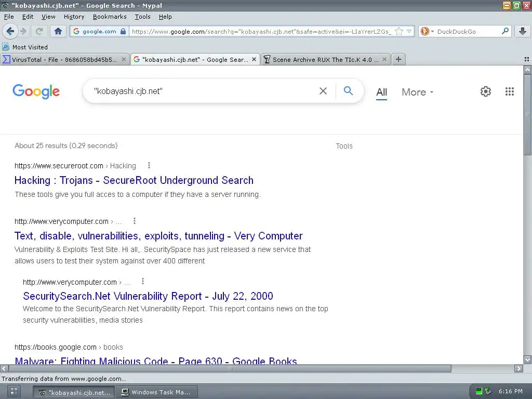
Task: Open the Most Visited bookmarks folder
Action: pos(25,47)
